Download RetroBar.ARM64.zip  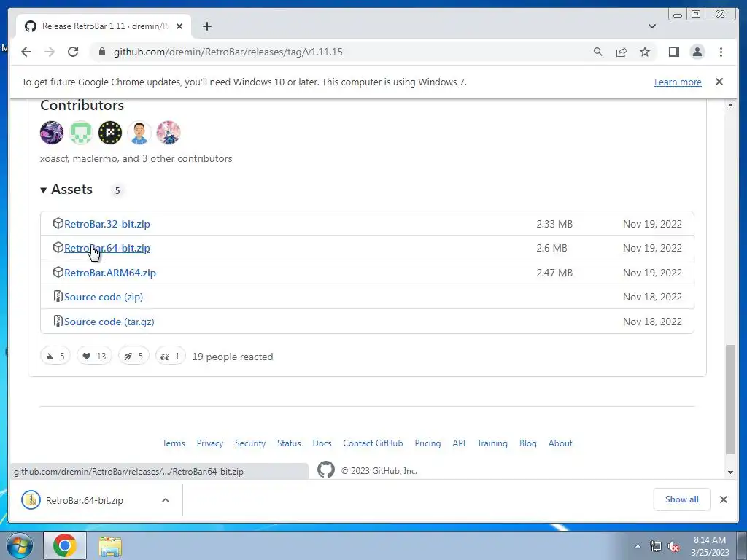pyautogui.click(x=110, y=273)
